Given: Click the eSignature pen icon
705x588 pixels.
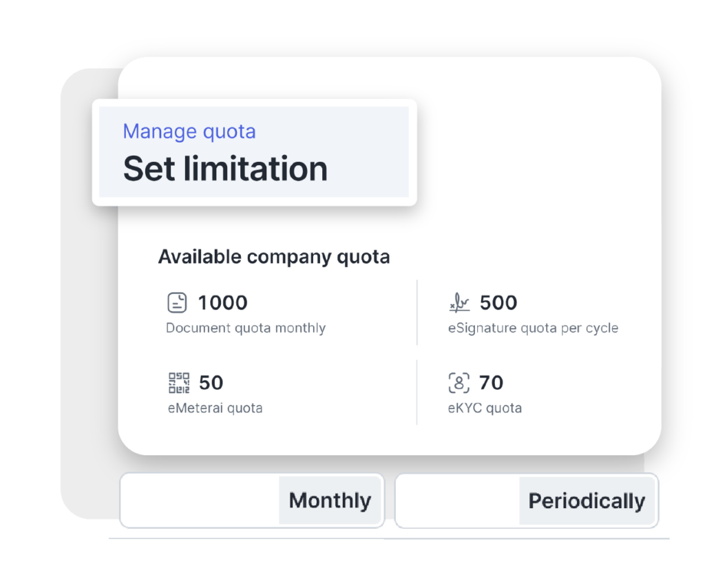Looking at the screenshot, I should click(x=459, y=303).
